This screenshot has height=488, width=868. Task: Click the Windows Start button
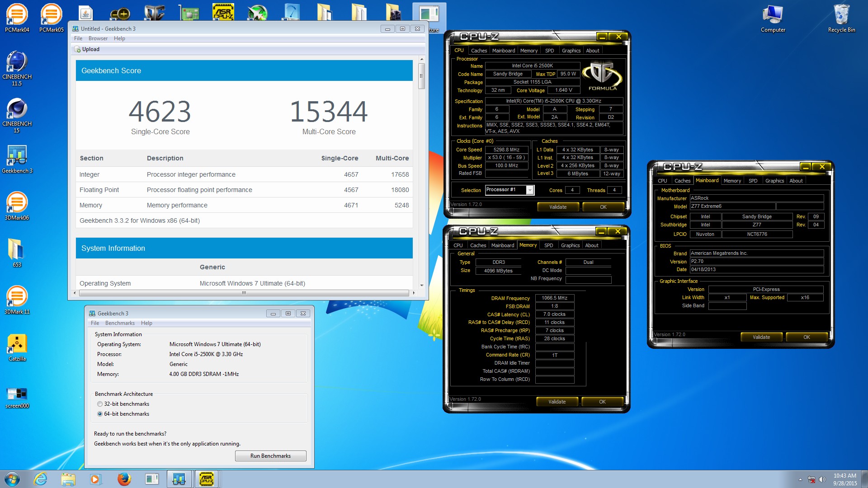(12, 479)
